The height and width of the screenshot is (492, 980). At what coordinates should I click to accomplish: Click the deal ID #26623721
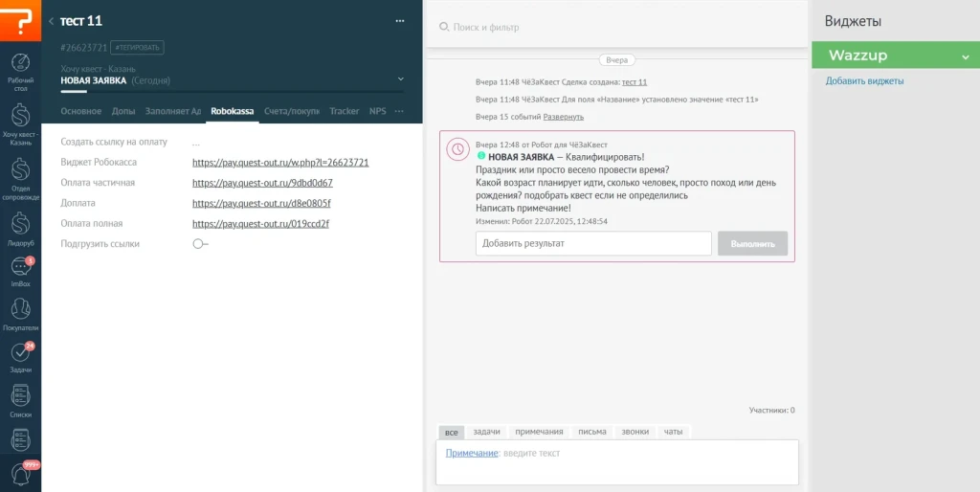coord(84,48)
